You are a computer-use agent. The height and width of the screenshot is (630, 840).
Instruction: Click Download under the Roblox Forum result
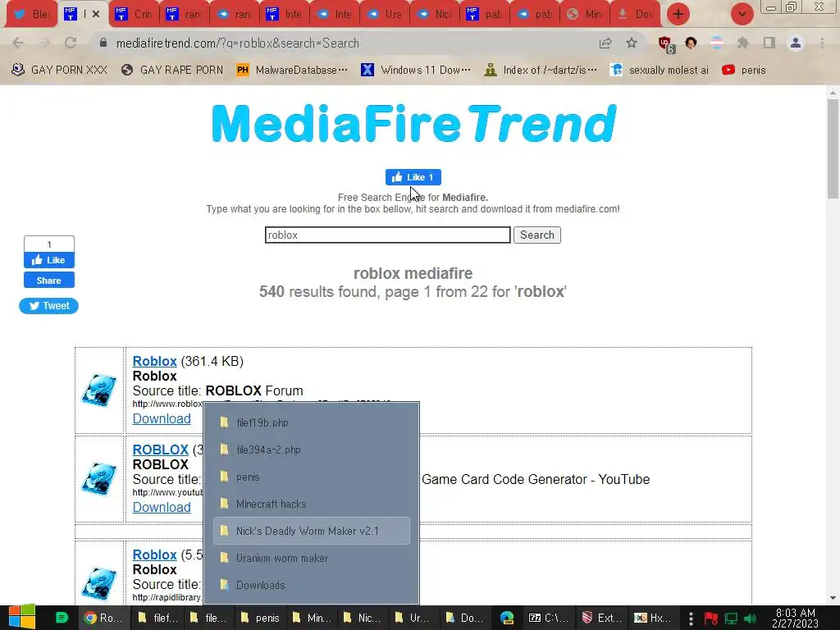(x=162, y=418)
